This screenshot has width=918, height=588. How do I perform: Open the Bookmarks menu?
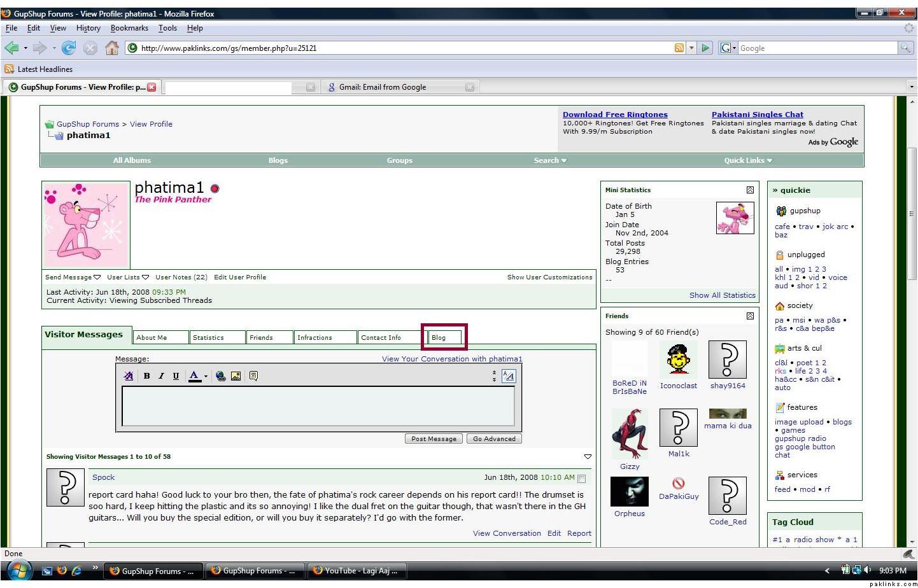tap(129, 28)
